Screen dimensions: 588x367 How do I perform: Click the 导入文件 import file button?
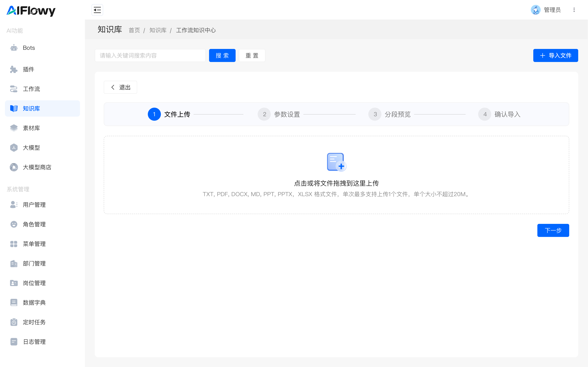(556, 55)
